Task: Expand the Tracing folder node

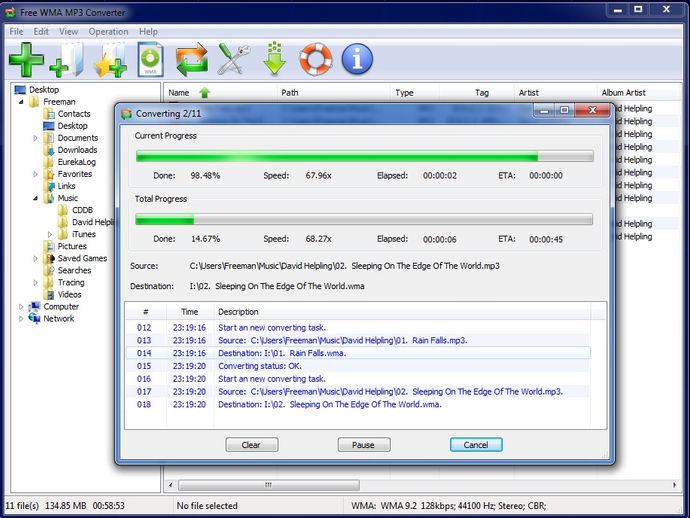Action: click(35, 283)
